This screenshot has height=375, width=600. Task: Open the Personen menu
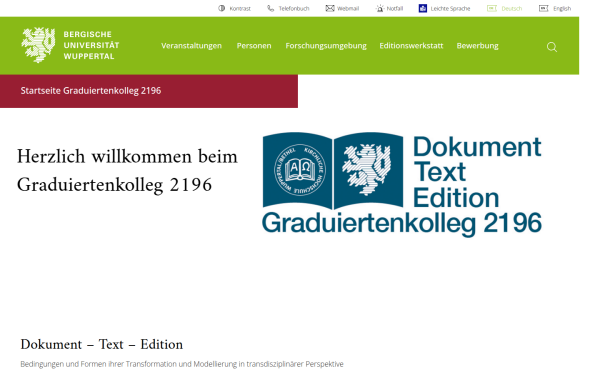tap(254, 46)
